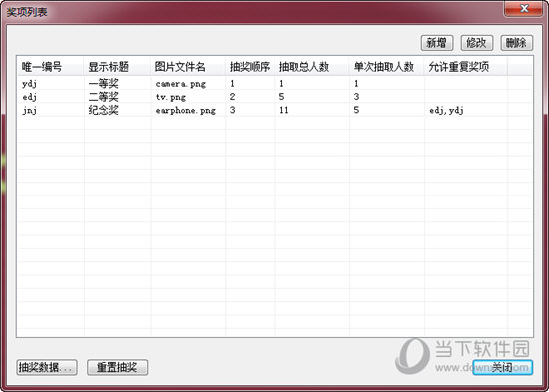Sort by 显示标题 column header
549x392 pixels.
[118, 66]
